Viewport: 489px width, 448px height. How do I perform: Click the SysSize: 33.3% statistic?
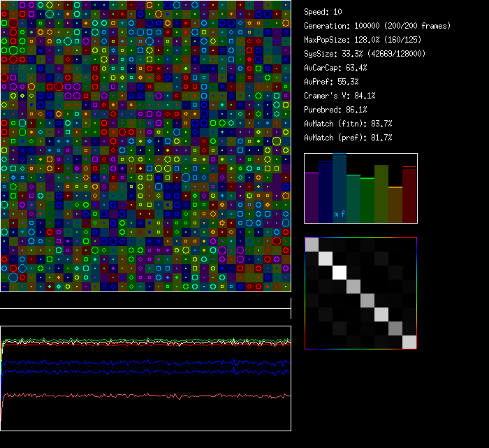[365, 54]
